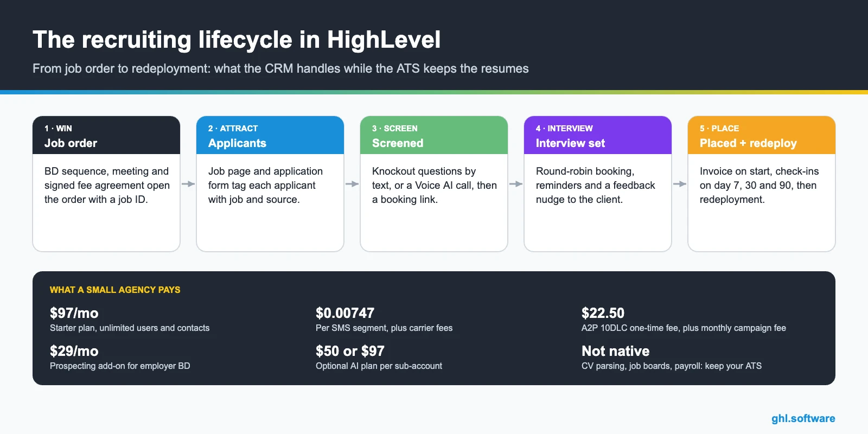
Task: Click the title 'The recruiting lifecycle in HighLevel'
Action: pyautogui.click(x=237, y=40)
